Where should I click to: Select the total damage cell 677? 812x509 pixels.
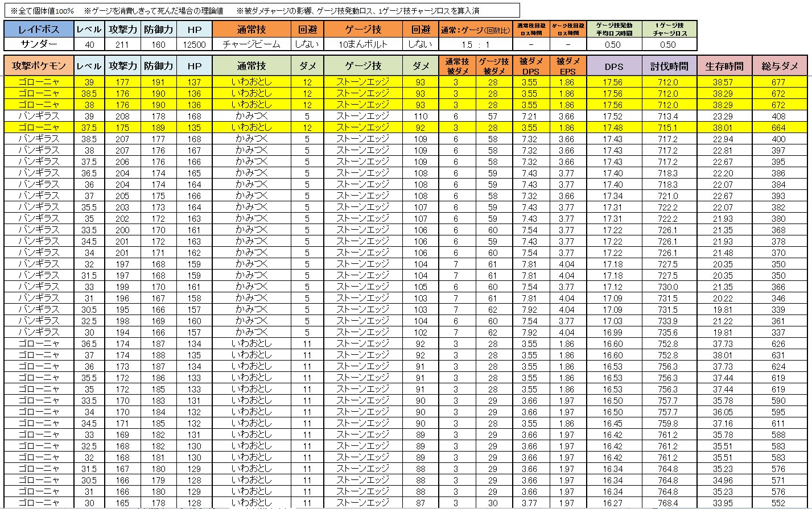(780, 82)
